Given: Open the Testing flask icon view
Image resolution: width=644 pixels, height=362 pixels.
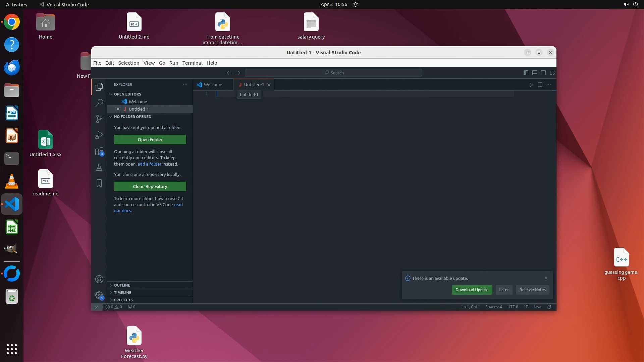Looking at the screenshot, I should tap(99, 167).
